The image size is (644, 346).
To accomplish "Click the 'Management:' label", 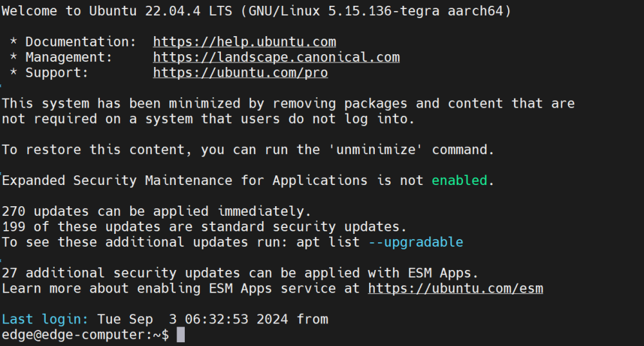I will (x=69, y=57).
